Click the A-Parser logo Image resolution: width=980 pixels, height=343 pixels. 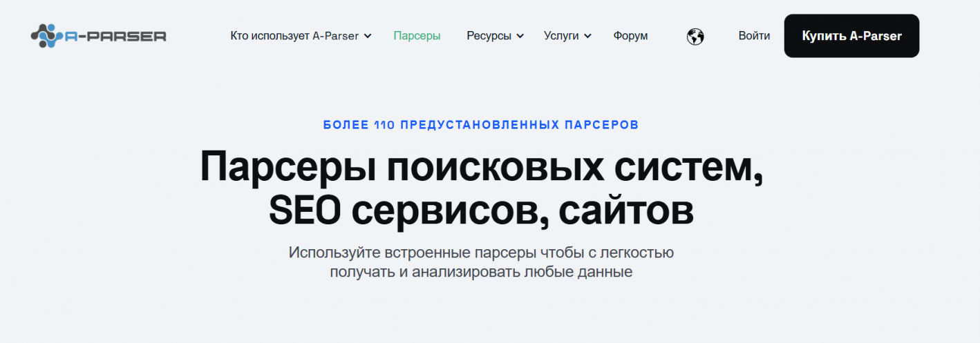point(98,35)
